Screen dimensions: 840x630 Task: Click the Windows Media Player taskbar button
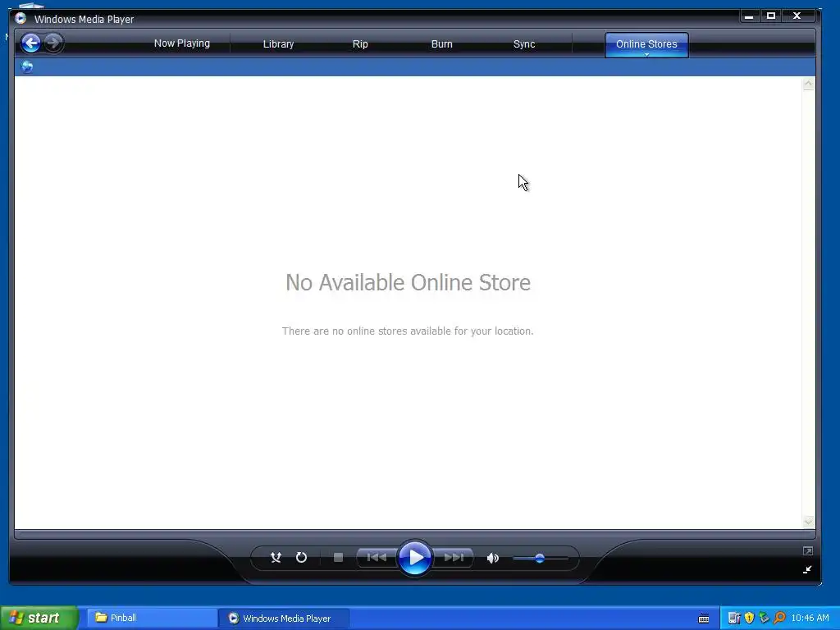pos(284,619)
